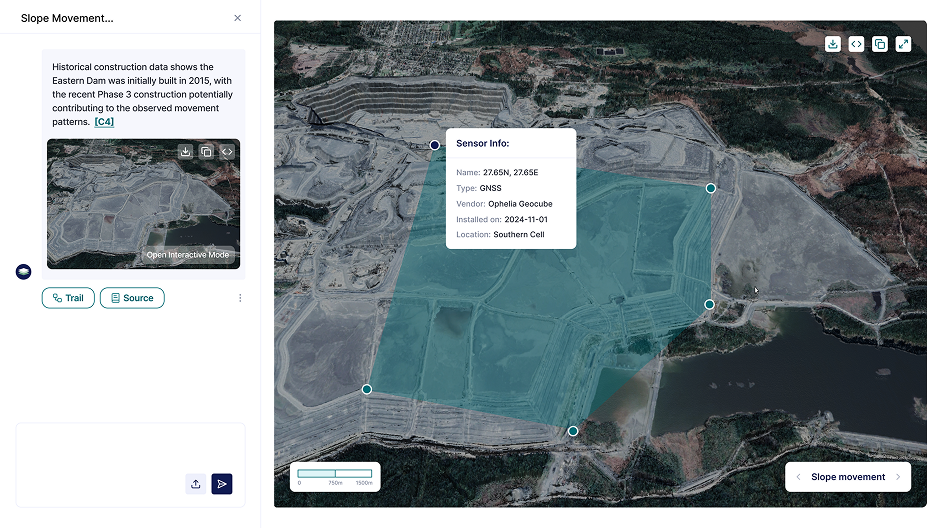Click the assistant avatar icon
This screenshot has height=528, width=940.
[x=23, y=272]
